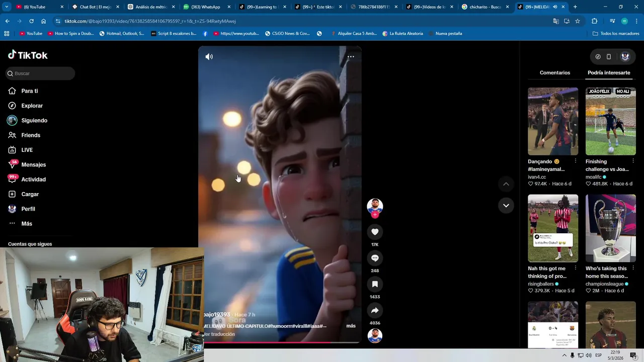The width and height of the screenshot is (644, 362).
Task: Open ivan4.cc account link
Action: point(537,177)
